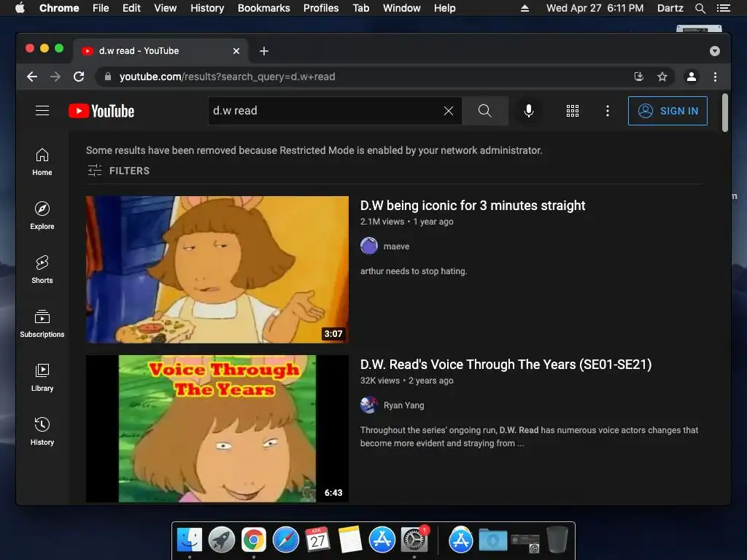Open Explore in the sidebar
The image size is (747, 560).
42,216
